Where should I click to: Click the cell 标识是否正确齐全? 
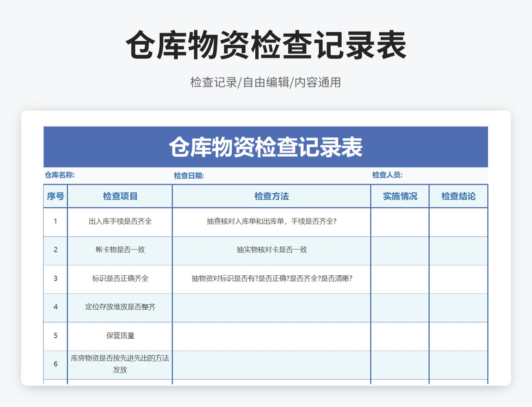pos(120,279)
